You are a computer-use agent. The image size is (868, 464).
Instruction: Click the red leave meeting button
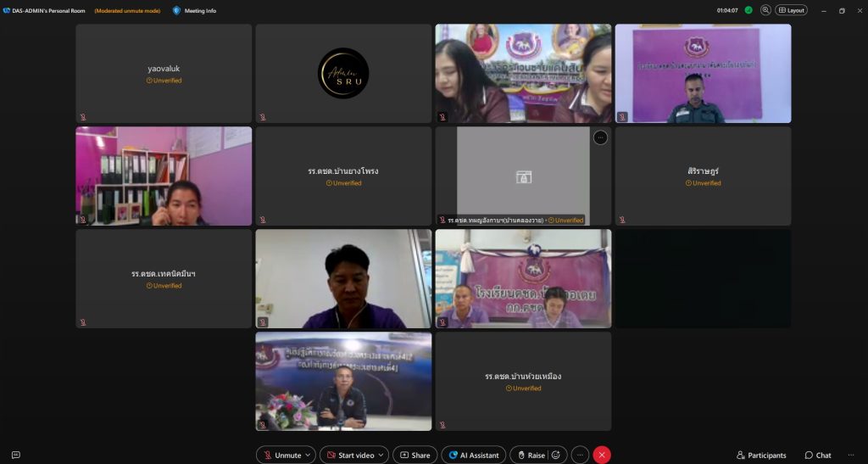pos(602,456)
